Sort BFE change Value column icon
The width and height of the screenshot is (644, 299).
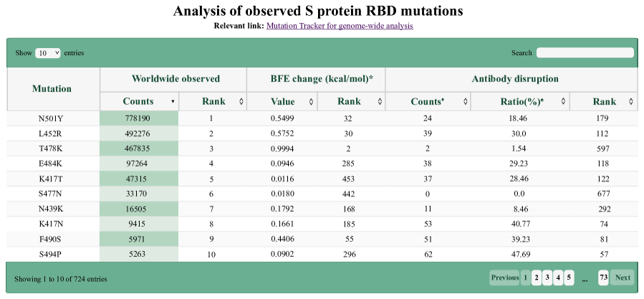pos(311,102)
